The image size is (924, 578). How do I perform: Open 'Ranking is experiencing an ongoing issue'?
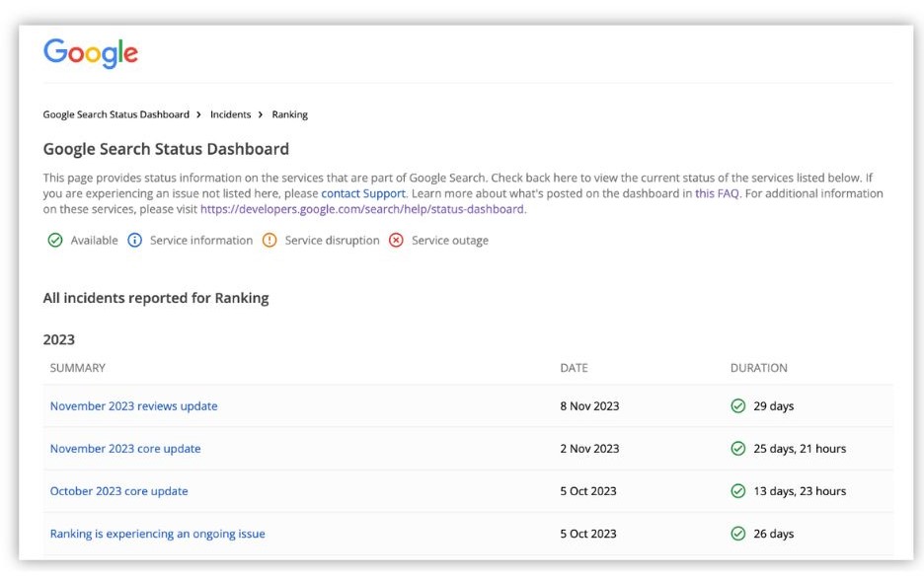click(x=157, y=534)
